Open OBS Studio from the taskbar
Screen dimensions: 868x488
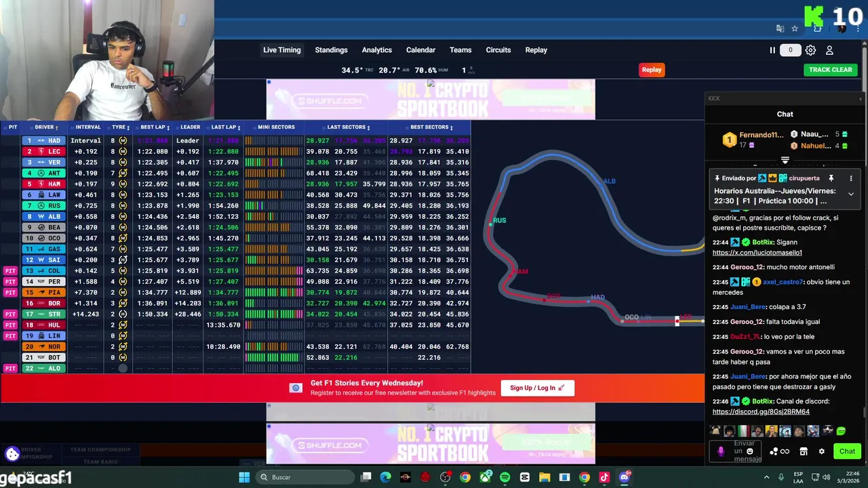(445, 477)
